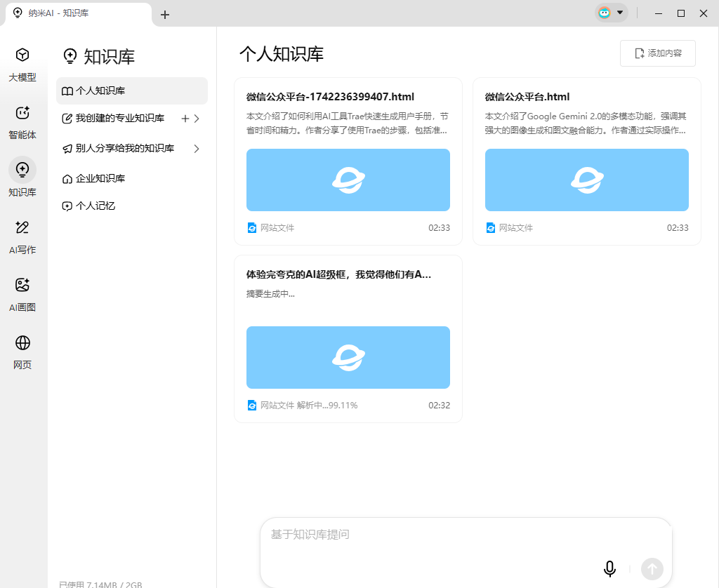Click 02:33 timestamp on 微信公众平台.html card
The width and height of the screenshot is (719, 588).
pos(678,228)
